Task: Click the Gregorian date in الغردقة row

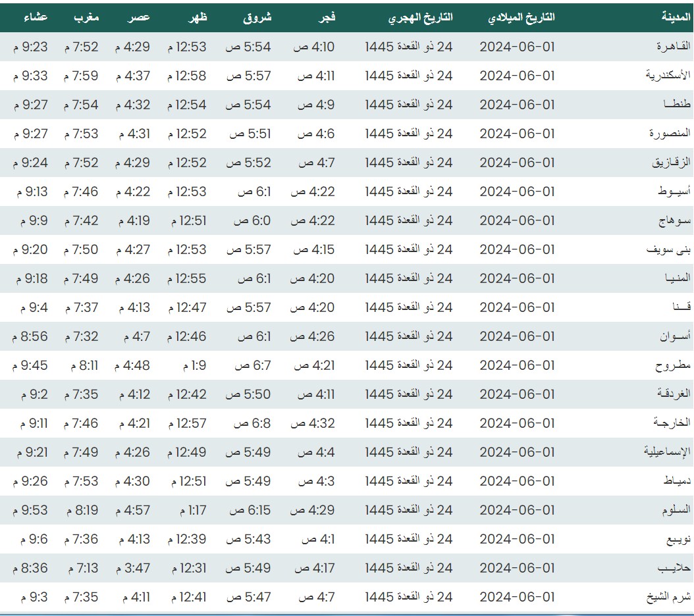Action: click(x=517, y=394)
